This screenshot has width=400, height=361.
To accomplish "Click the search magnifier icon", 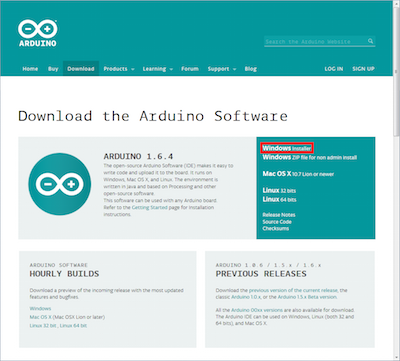I will click(370, 41).
